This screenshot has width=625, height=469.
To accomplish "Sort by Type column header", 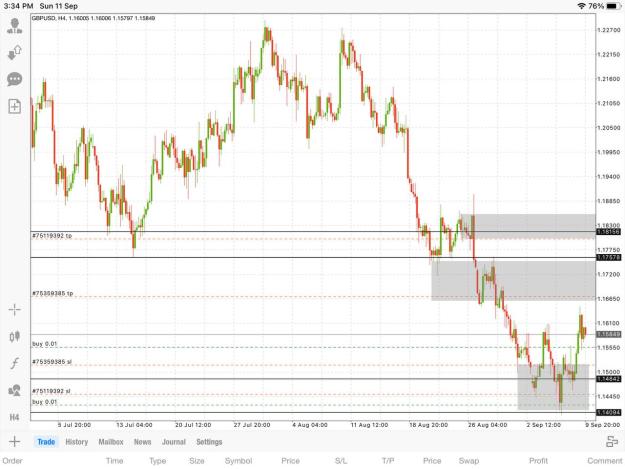I will [157, 461].
